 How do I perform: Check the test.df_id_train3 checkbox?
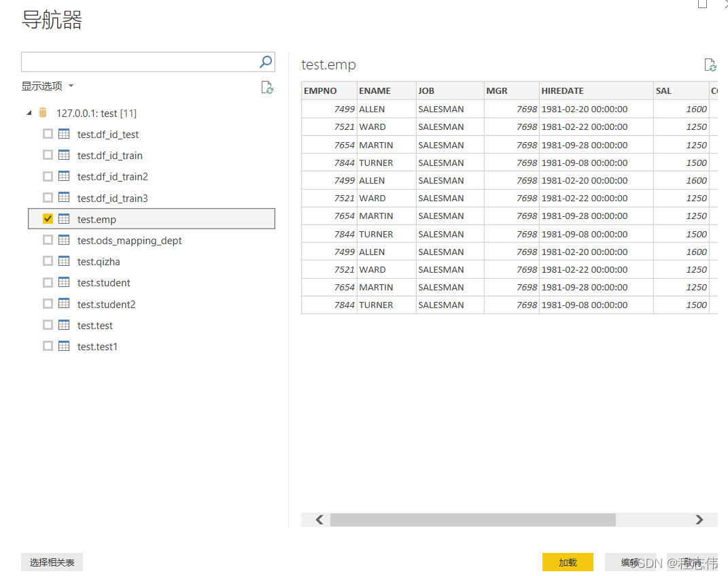(48, 198)
